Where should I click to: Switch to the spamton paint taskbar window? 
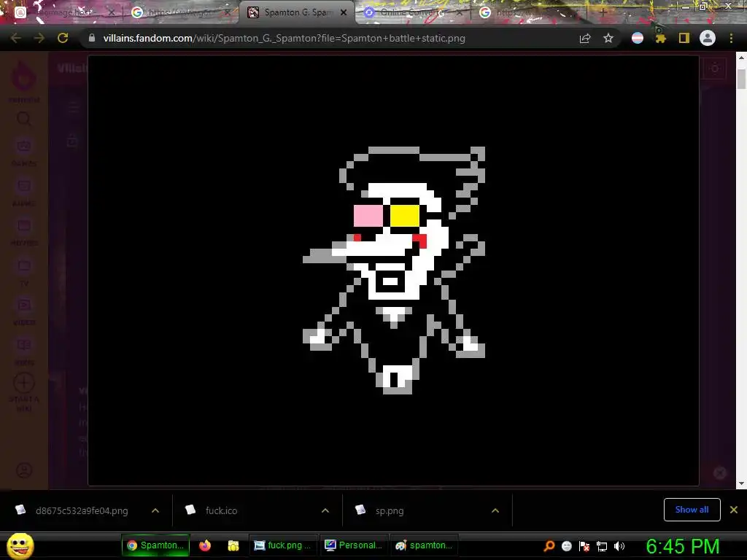click(424, 545)
